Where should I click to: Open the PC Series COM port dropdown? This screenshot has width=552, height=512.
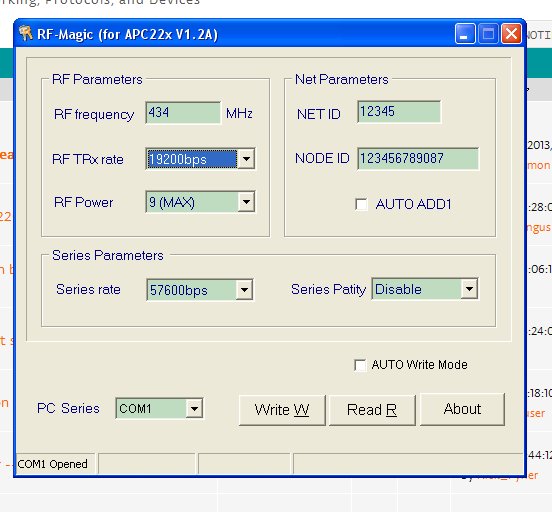(x=194, y=408)
